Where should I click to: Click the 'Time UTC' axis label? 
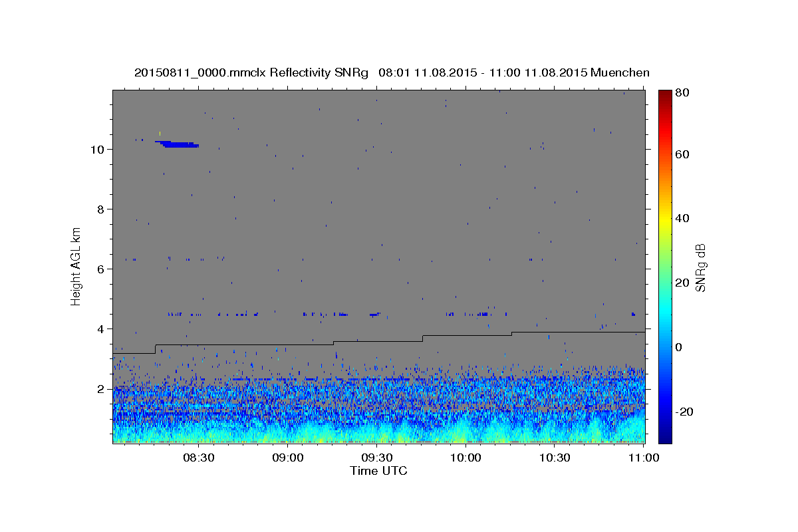click(378, 471)
